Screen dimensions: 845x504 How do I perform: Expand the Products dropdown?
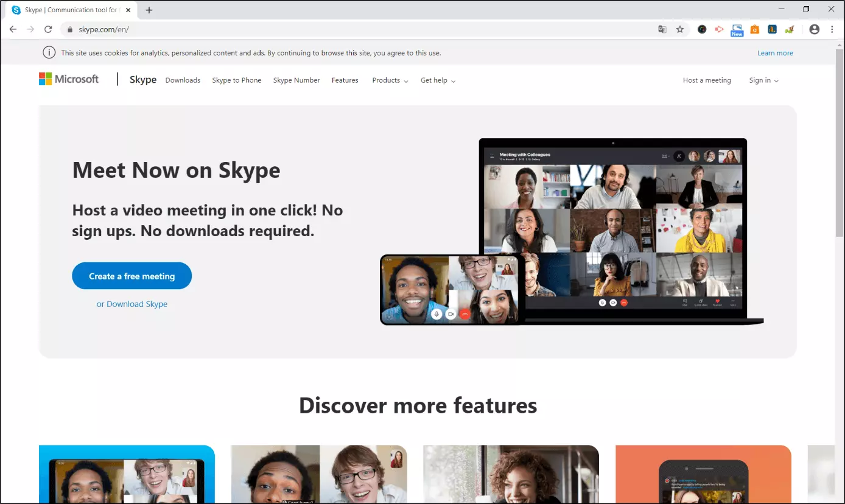click(x=390, y=80)
